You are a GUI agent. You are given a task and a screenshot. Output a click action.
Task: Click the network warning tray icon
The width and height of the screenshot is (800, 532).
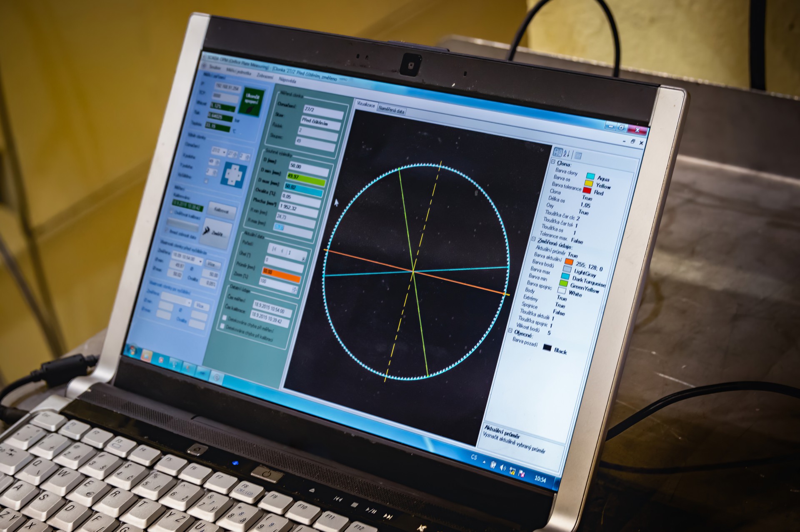coord(512,471)
